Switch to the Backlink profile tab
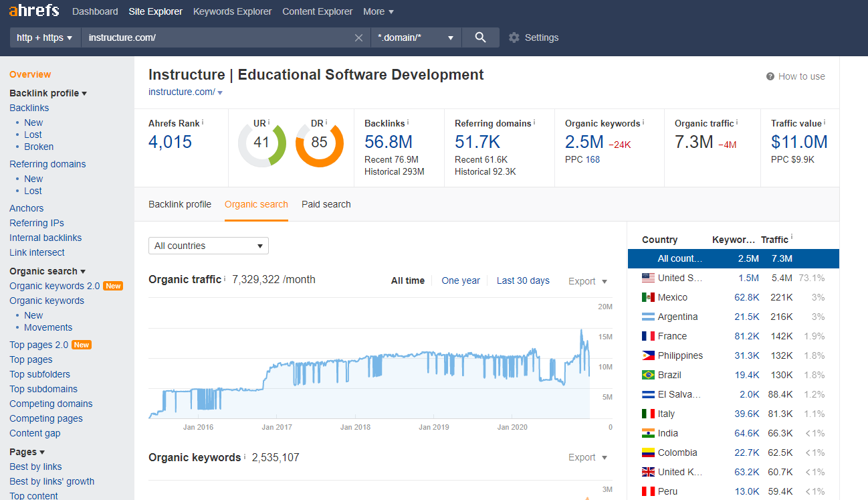 pos(180,204)
